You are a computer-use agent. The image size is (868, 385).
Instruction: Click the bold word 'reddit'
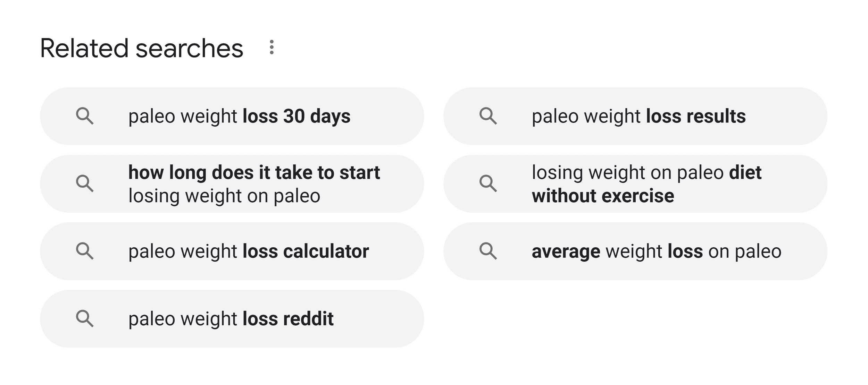[x=308, y=319]
